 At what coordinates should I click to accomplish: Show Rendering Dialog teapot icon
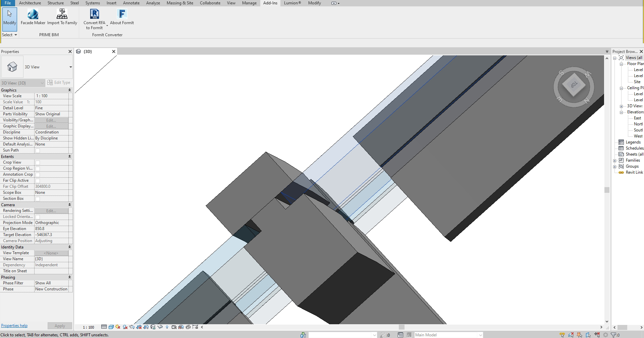132,327
